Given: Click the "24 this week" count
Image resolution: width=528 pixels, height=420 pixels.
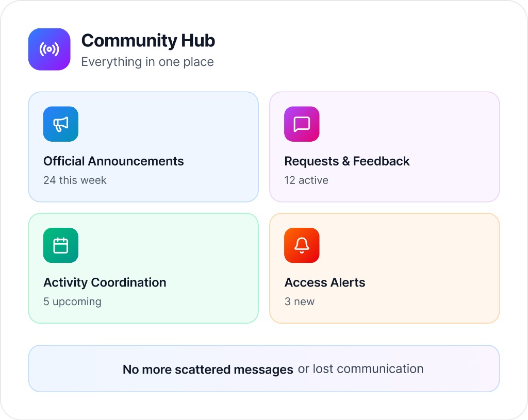Looking at the screenshot, I should (75, 180).
